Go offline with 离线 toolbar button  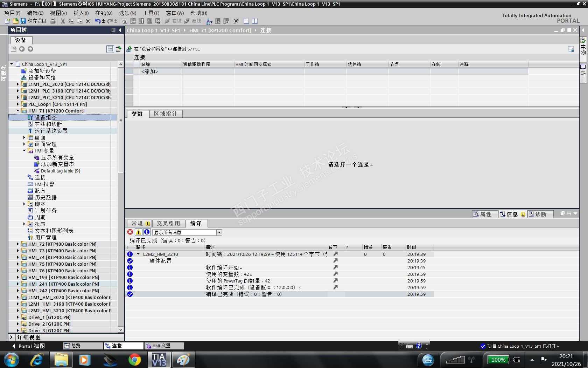click(x=193, y=21)
